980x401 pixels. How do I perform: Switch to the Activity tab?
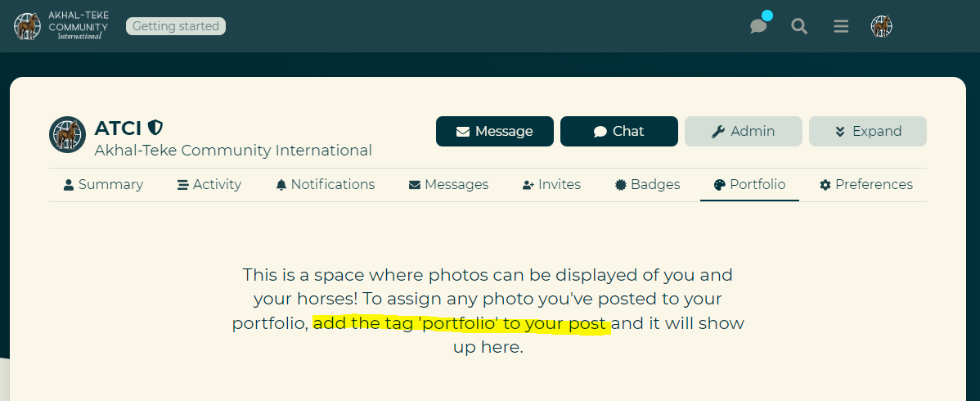pyautogui.click(x=209, y=185)
